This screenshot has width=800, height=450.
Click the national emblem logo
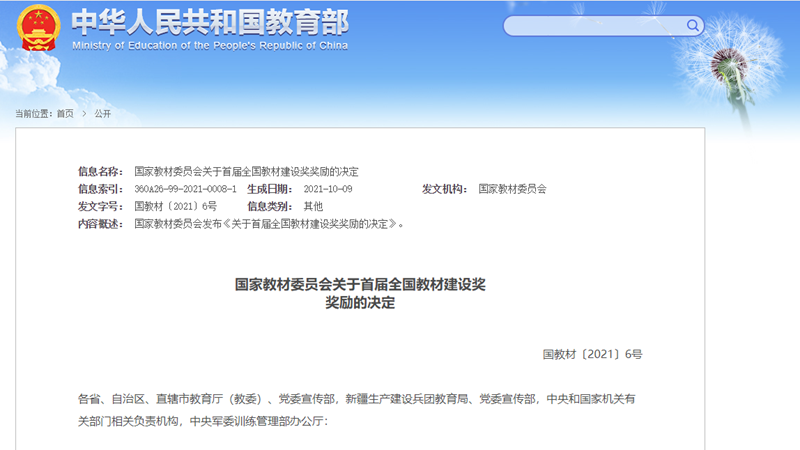[38, 28]
